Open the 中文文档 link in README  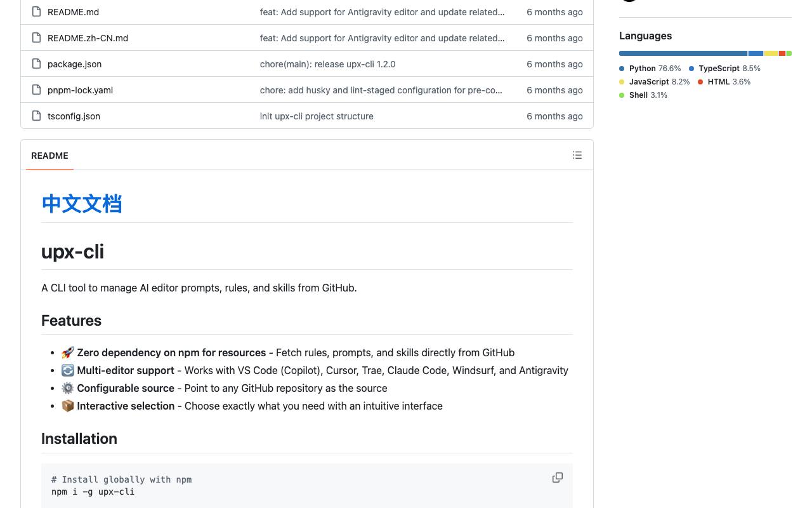pos(81,204)
